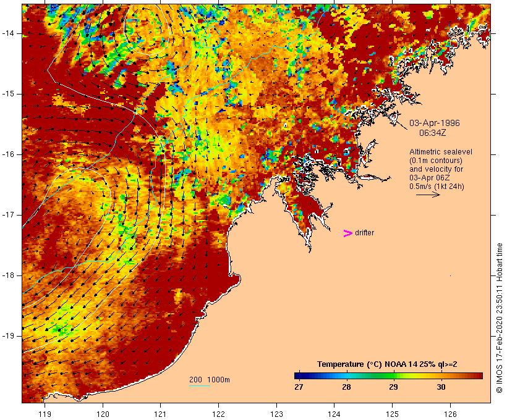Click latitude label -15

(x=8, y=94)
